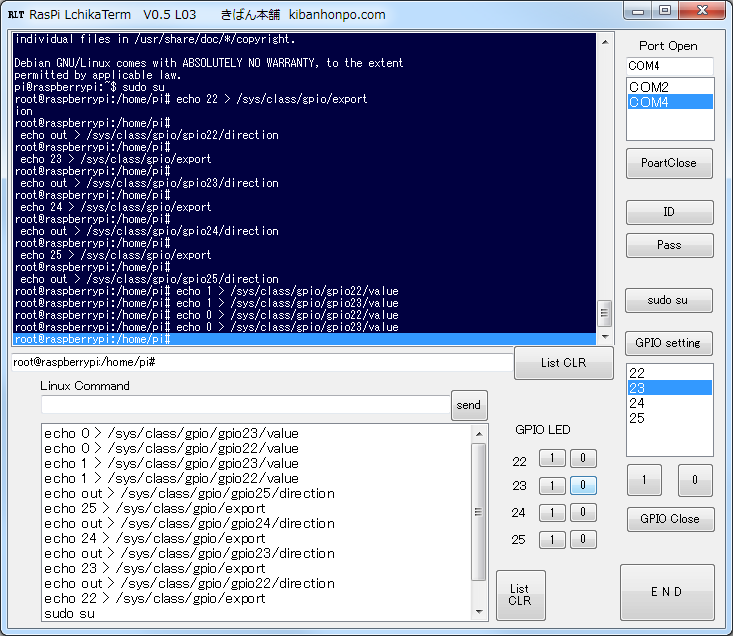Click the RLT app icon in title bar
The height and width of the screenshot is (636, 733).
pos(16,14)
